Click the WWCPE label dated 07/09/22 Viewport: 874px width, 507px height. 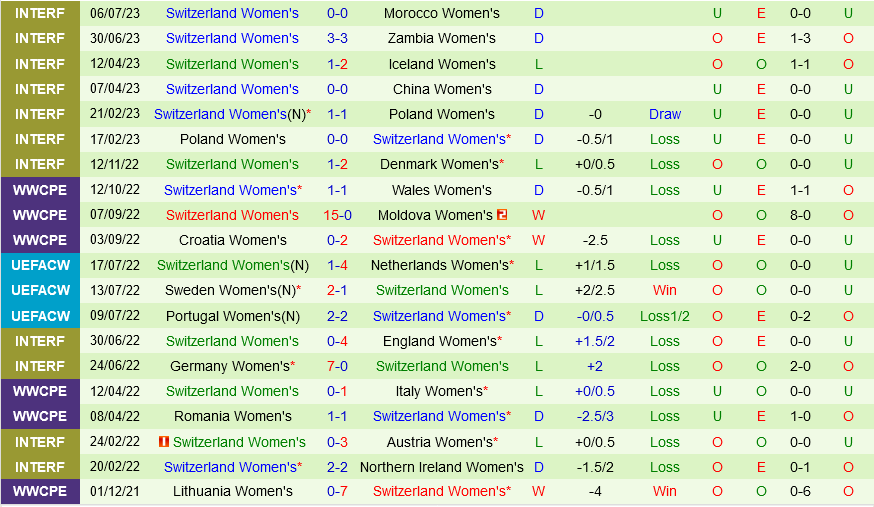(40, 215)
